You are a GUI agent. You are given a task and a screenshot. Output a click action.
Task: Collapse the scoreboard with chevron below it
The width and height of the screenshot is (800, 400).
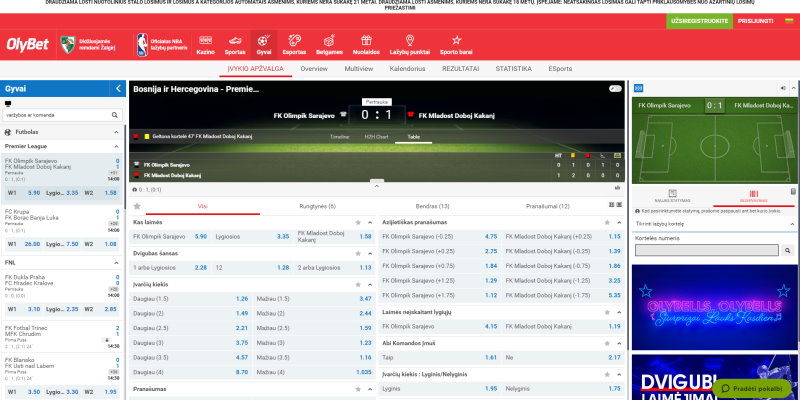pyautogui.click(x=377, y=186)
